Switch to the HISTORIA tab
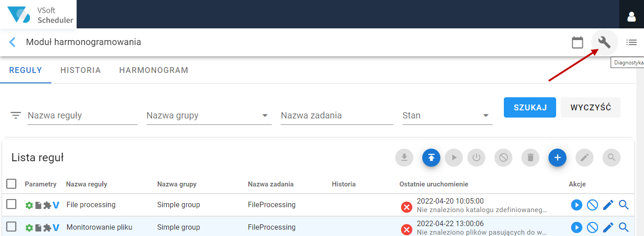This screenshot has width=644, height=236. coord(81,70)
